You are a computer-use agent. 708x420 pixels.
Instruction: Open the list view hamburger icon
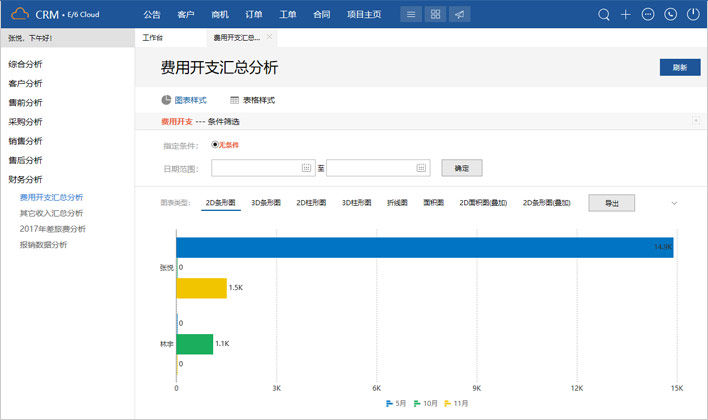[410, 15]
